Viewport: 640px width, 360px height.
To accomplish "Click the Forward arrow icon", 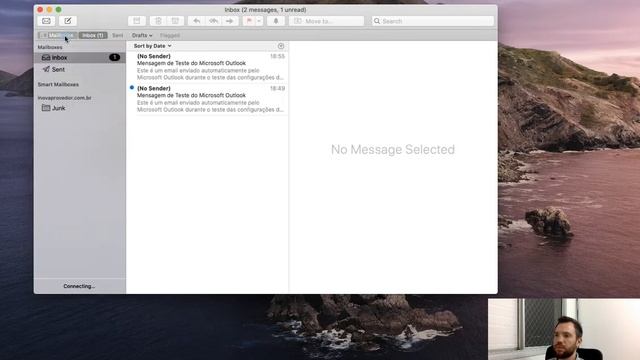I will [230, 21].
